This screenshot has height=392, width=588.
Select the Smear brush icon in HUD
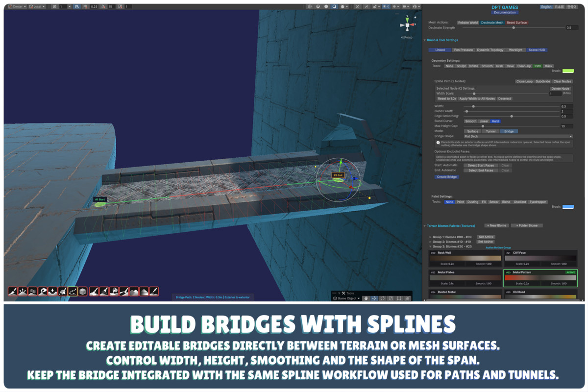tap(124, 292)
